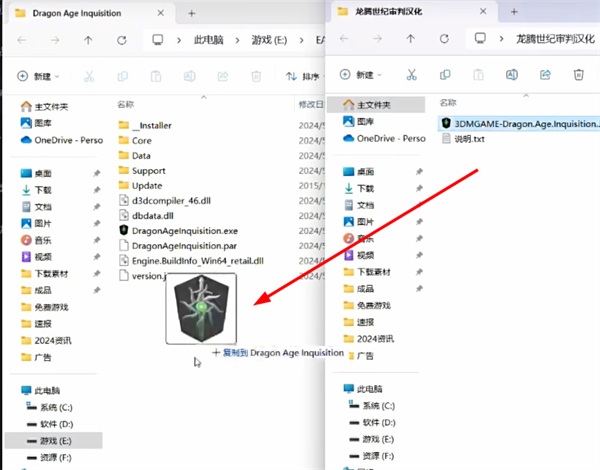Close the Dragon Age Inquisition tab
Viewport: 600px width, 470px height.
pos(161,13)
